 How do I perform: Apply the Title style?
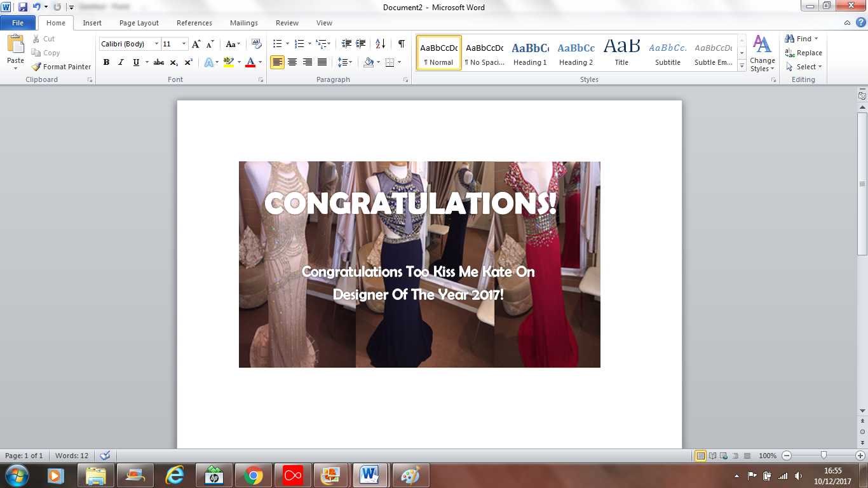[621, 53]
